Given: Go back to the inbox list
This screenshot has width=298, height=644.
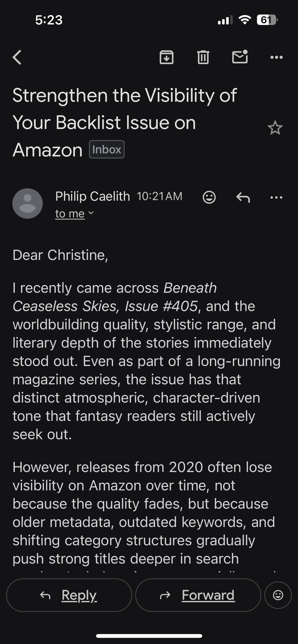Looking at the screenshot, I should pos(17,57).
